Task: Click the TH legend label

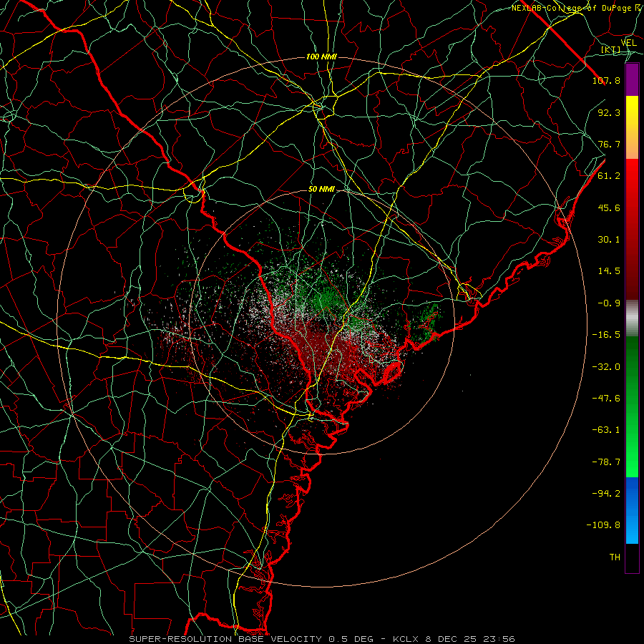Action: 615,557
